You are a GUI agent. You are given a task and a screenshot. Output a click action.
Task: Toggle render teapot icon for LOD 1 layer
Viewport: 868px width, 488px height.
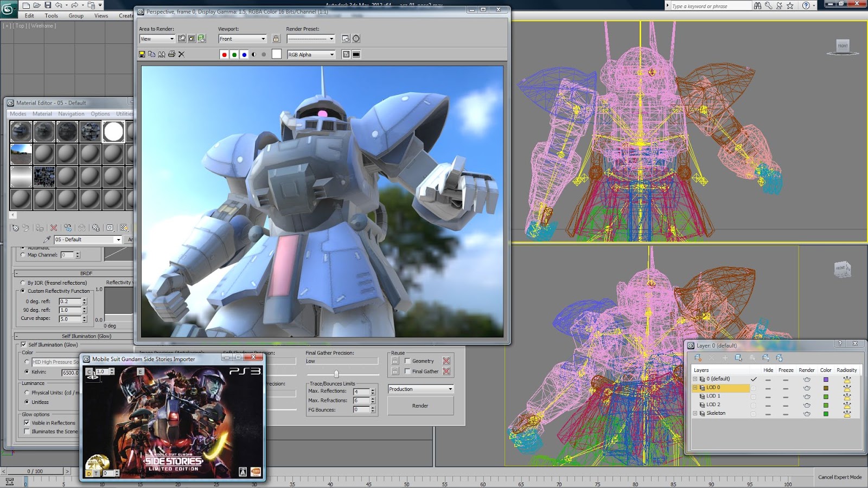point(806,396)
